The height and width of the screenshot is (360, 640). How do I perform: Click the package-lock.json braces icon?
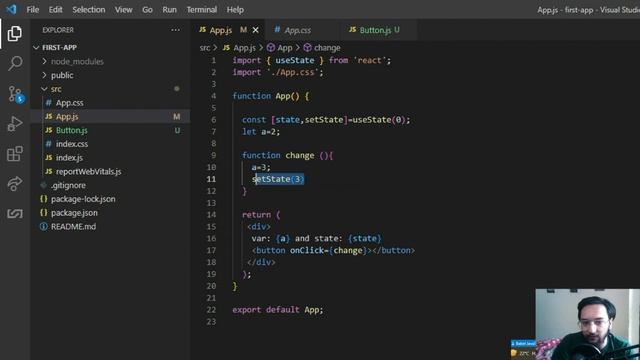tap(44, 199)
